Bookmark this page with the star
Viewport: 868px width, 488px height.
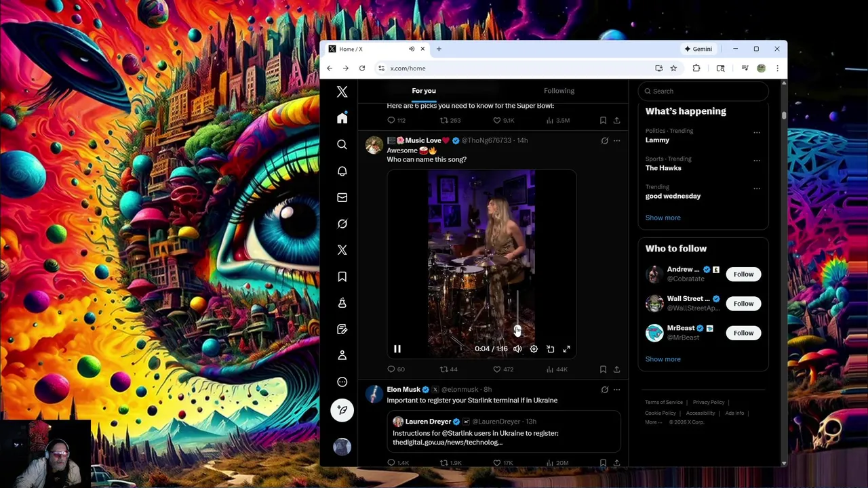673,68
